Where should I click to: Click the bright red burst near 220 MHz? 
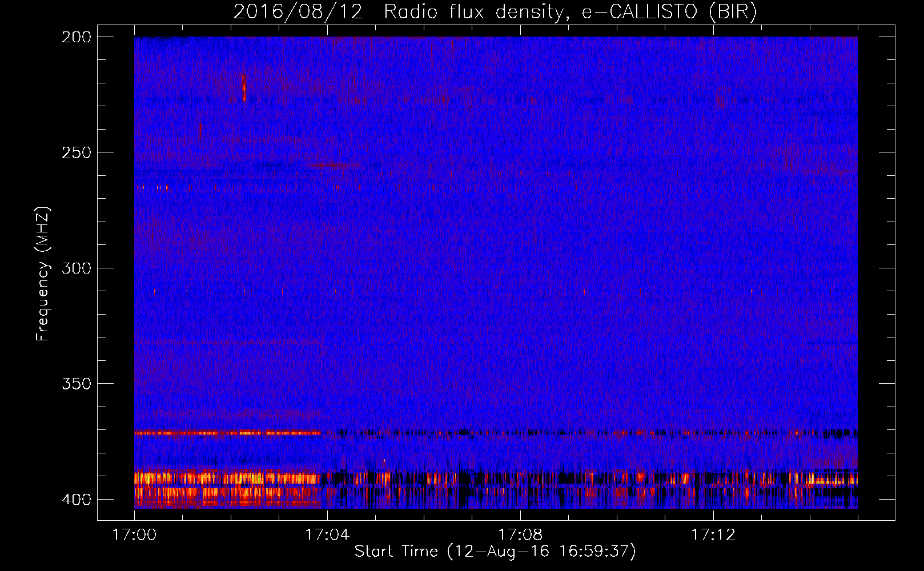(x=244, y=87)
